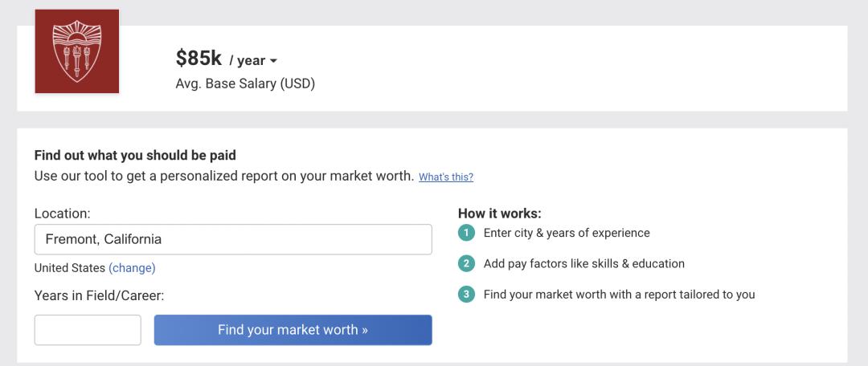The width and height of the screenshot is (868, 366).
Task: Click the step 3 number badge
Action: tap(466, 294)
